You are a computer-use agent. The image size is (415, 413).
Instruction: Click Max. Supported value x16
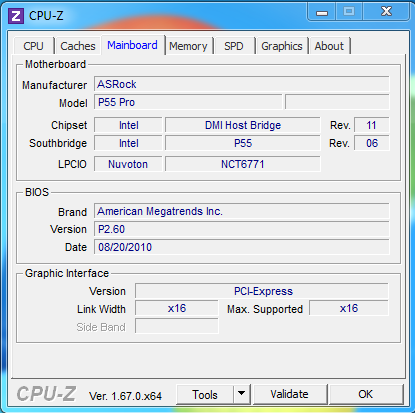(349, 308)
